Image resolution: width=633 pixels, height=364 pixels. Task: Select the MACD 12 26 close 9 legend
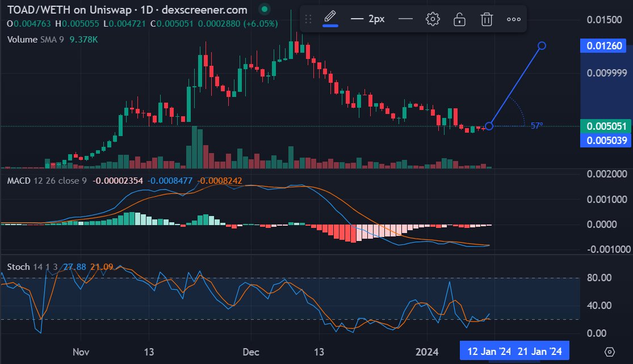pyautogui.click(x=47, y=181)
